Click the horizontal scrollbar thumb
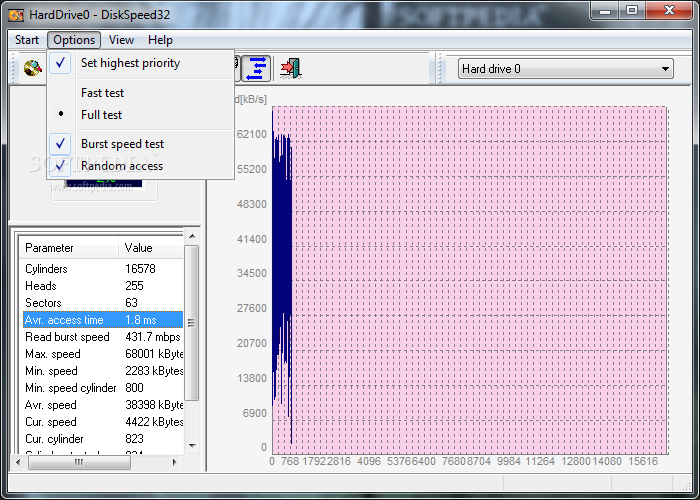The image size is (700, 500). (x=79, y=462)
